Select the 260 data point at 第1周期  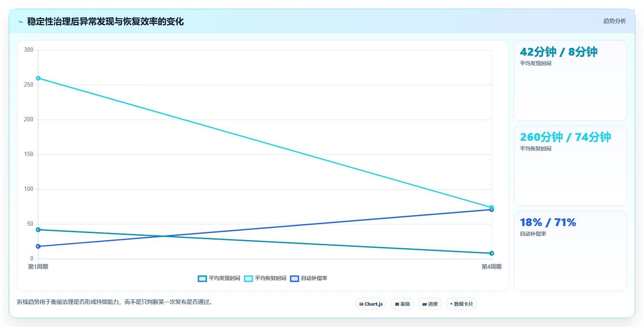[38, 78]
